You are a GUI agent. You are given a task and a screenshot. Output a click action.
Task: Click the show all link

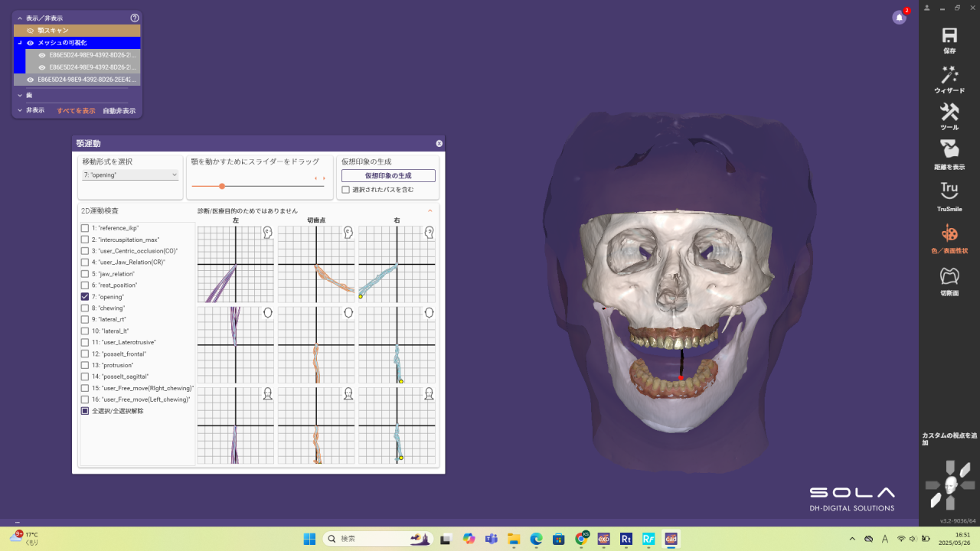76,111
